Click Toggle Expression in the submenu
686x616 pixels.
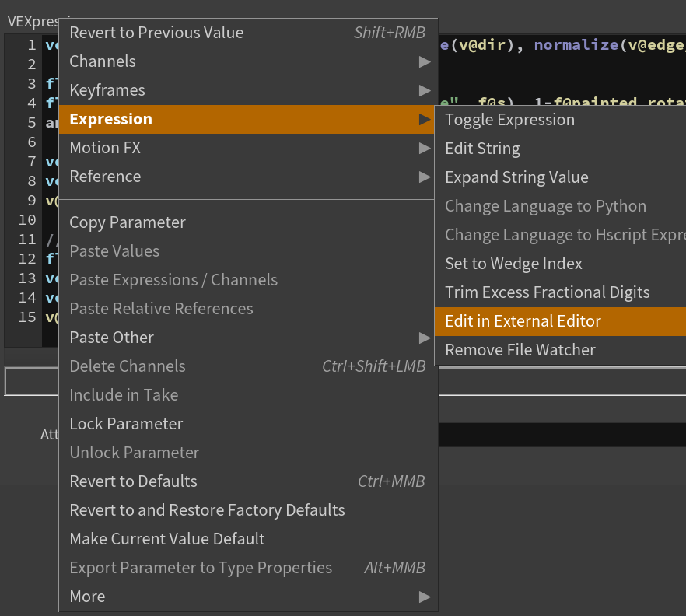click(x=561, y=121)
